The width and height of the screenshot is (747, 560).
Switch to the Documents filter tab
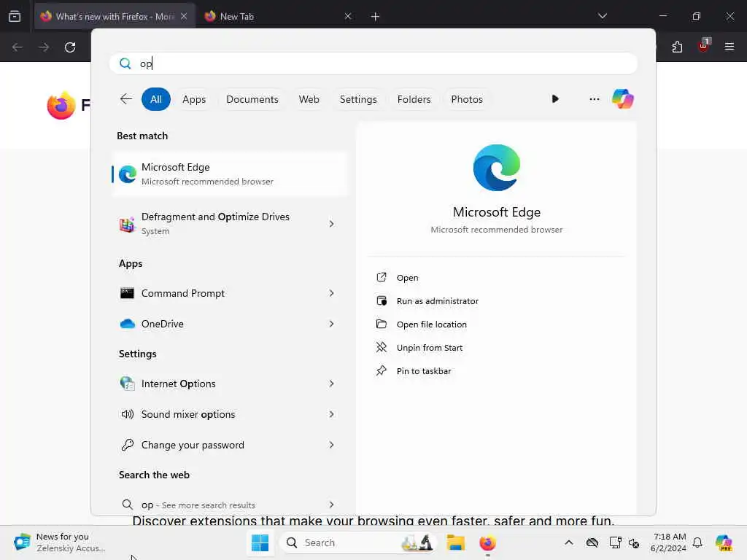coord(252,99)
